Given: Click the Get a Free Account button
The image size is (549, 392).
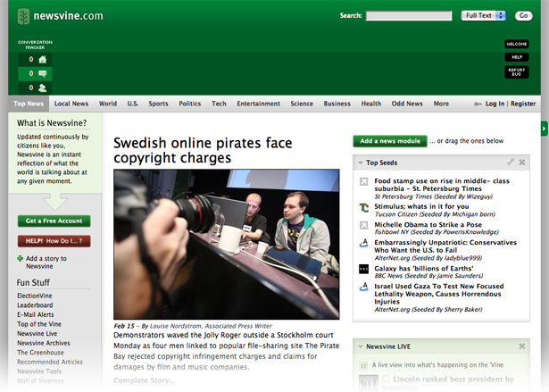Looking at the screenshot, I should click(54, 221).
